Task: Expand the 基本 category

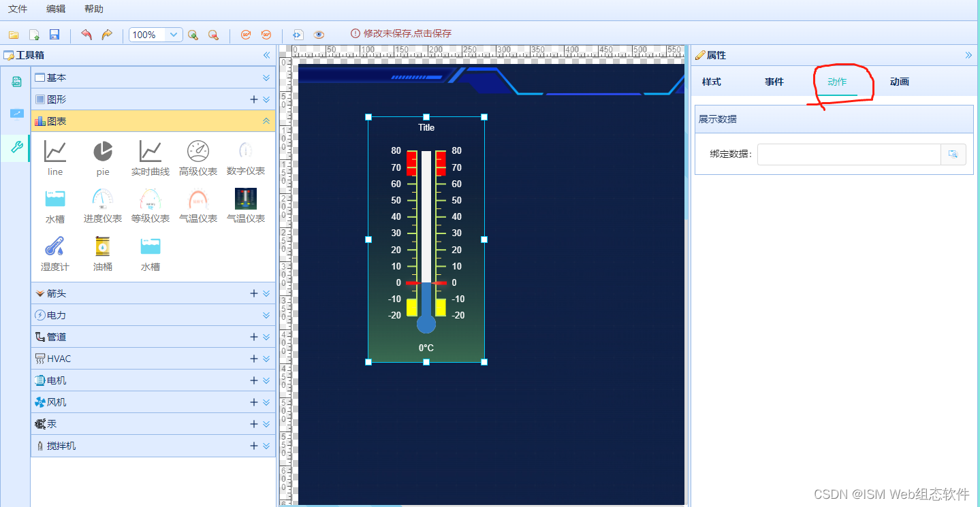Action: [266, 78]
